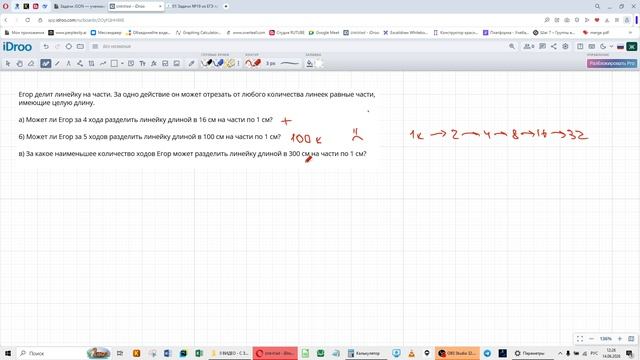This screenshot has width=640, height=360.
Task: Select the formula fx tool
Action: (x=154, y=63)
